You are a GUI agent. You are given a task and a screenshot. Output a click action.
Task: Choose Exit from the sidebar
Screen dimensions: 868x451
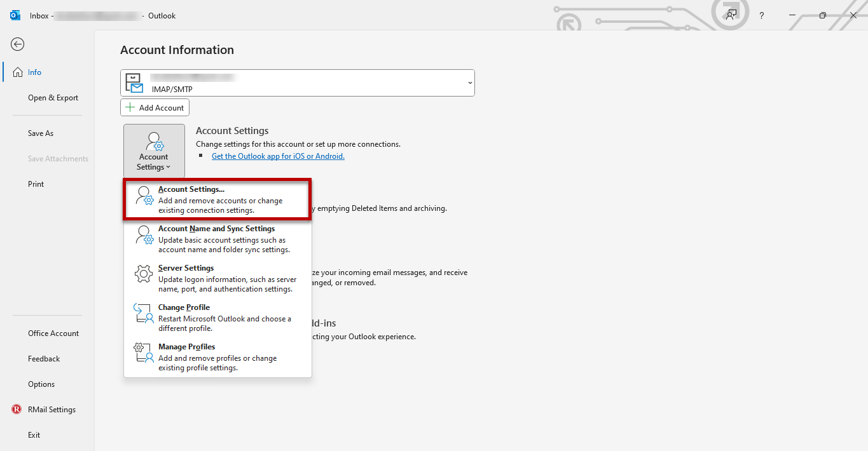pos(33,434)
